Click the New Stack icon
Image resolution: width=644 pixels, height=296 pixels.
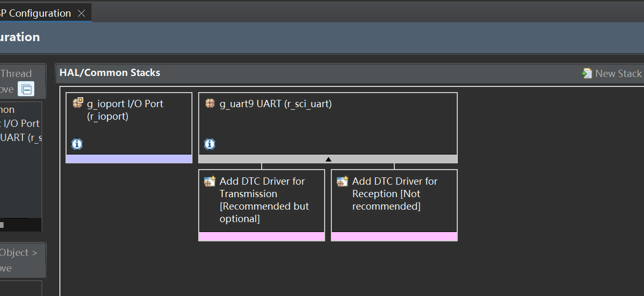(587, 73)
